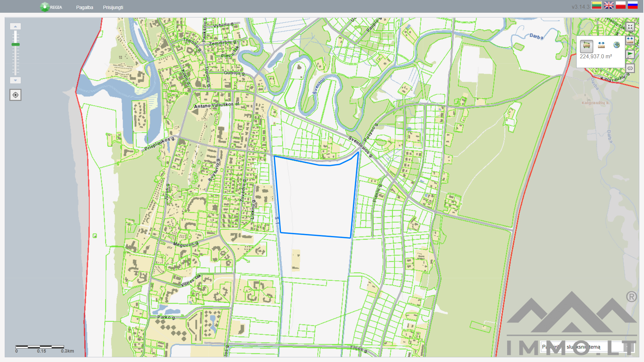The image size is (644, 362).
Task: Click the 224,937.0 m² area result
Action: 596,57
